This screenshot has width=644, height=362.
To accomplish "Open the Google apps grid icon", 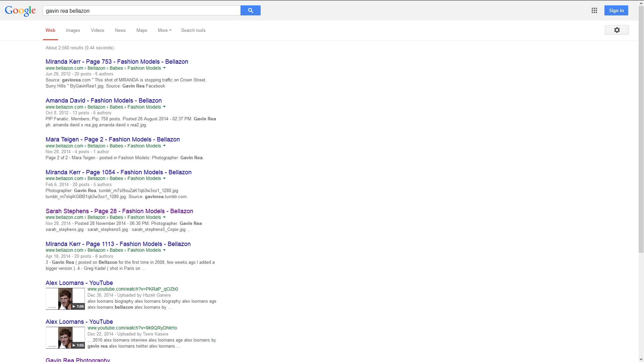I will click(594, 10).
